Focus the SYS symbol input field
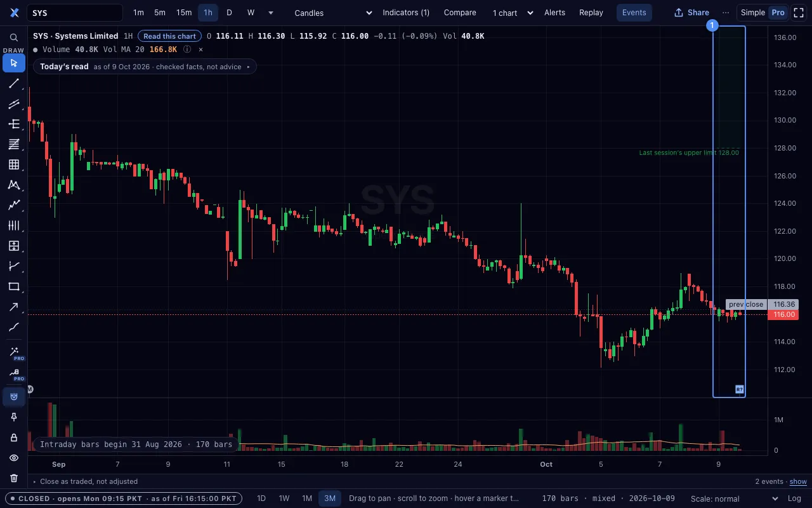The image size is (812, 508). [75, 13]
